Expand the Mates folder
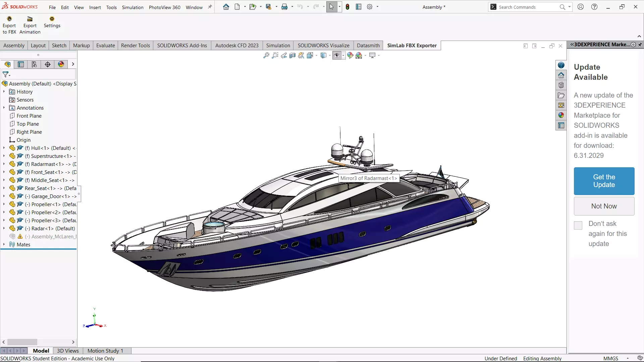 [x=4, y=245]
